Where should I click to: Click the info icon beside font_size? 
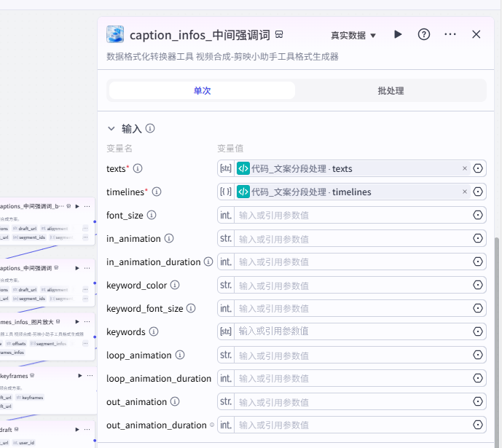(152, 215)
